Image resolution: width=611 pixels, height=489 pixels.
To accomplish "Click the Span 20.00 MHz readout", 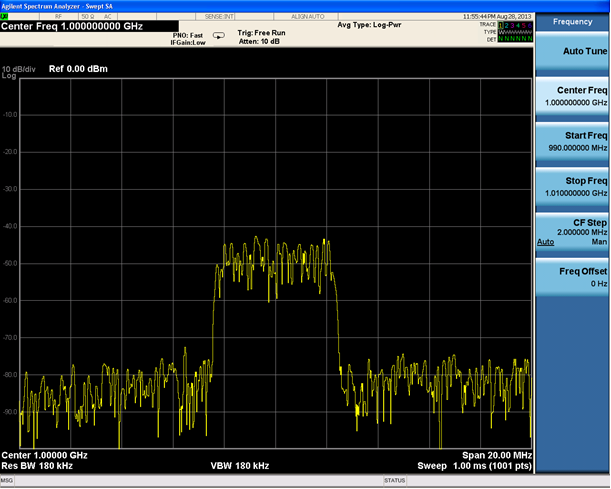I will pyautogui.click(x=497, y=455).
